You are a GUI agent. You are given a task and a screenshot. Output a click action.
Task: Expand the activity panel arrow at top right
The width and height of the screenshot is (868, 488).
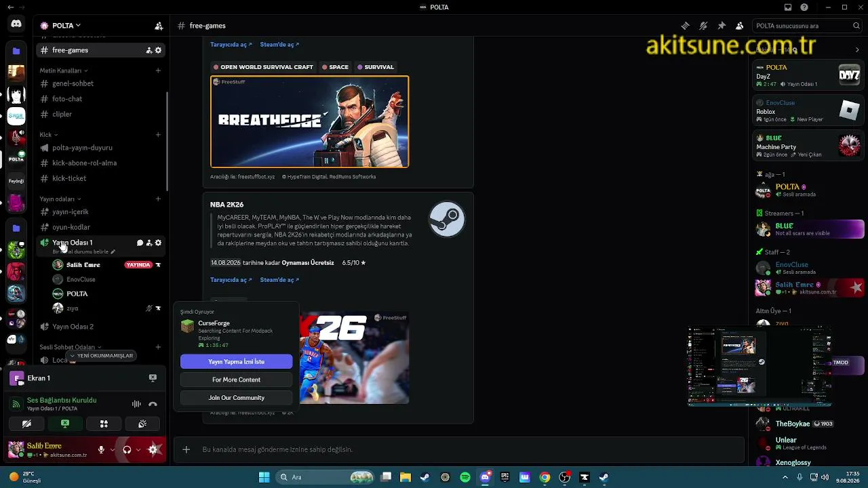(857, 49)
